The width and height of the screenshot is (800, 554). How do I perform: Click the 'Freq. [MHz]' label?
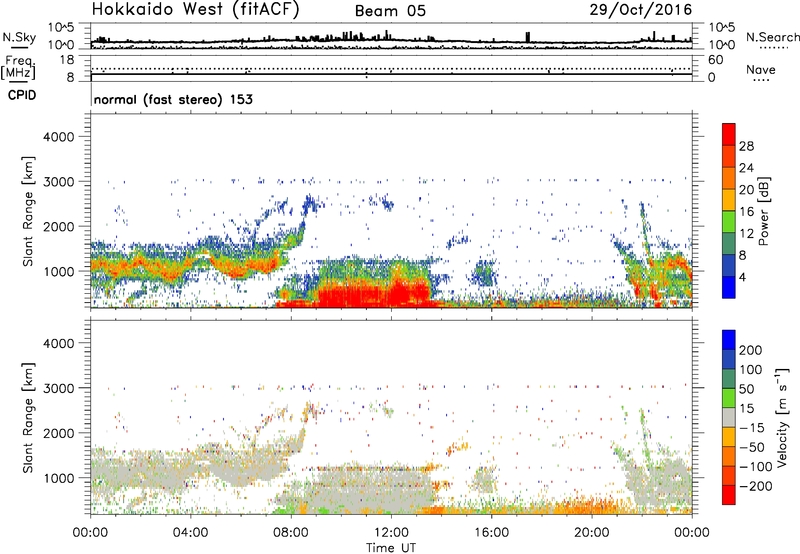pyautogui.click(x=18, y=67)
